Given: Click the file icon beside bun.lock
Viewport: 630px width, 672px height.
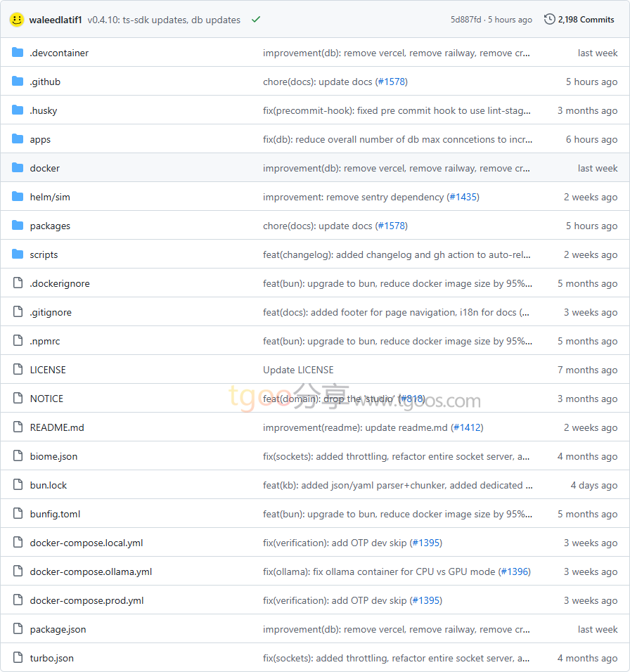Looking at the screenshot, I should point(18,485).
